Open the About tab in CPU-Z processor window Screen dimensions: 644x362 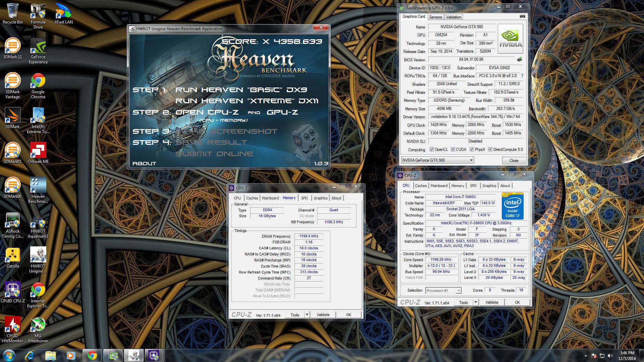point(505,186)
